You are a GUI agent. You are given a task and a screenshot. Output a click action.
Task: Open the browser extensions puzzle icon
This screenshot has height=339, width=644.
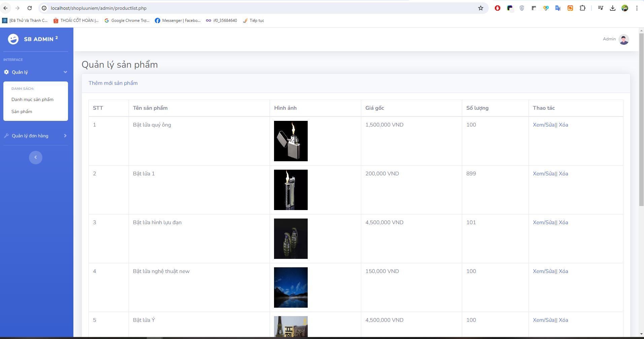click(582, 8)
